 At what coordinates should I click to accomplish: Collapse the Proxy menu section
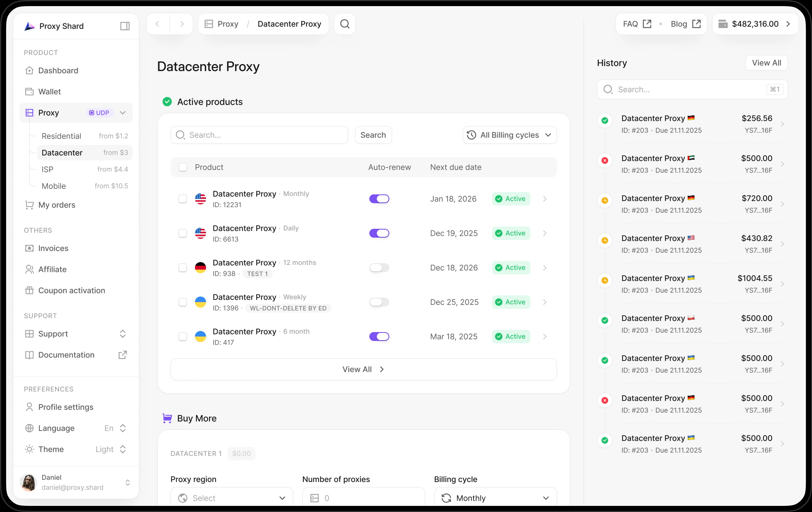123,113
